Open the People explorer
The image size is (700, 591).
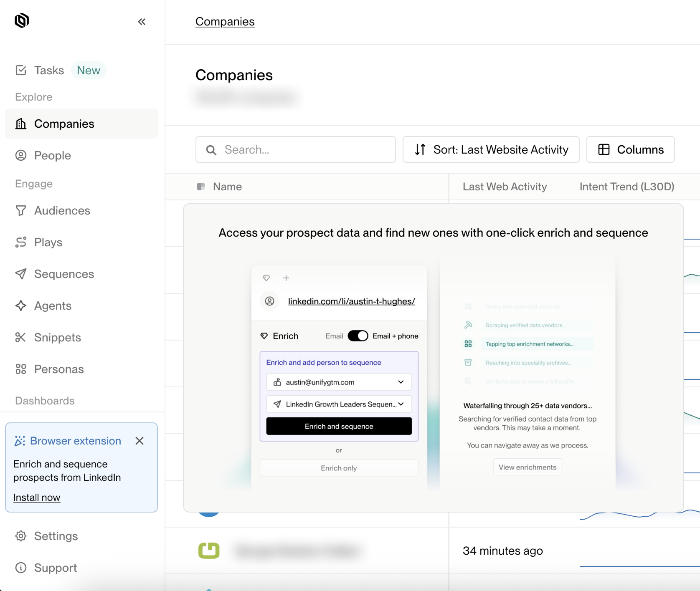click(x=52, y=155)
